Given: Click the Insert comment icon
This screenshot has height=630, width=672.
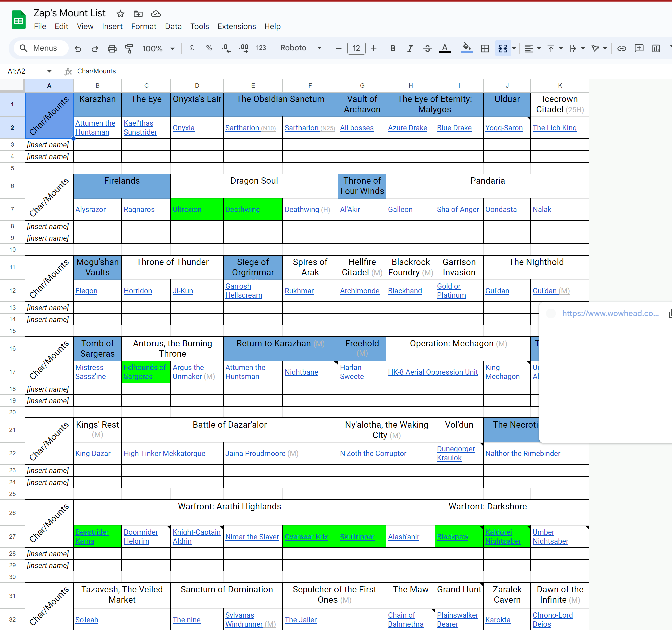Looking at the screenshot, I should 639,48.
